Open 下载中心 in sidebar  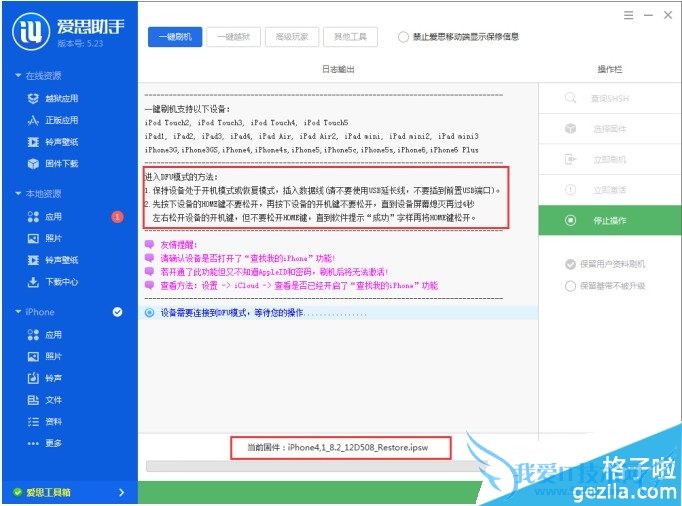[x=53, y=282]
